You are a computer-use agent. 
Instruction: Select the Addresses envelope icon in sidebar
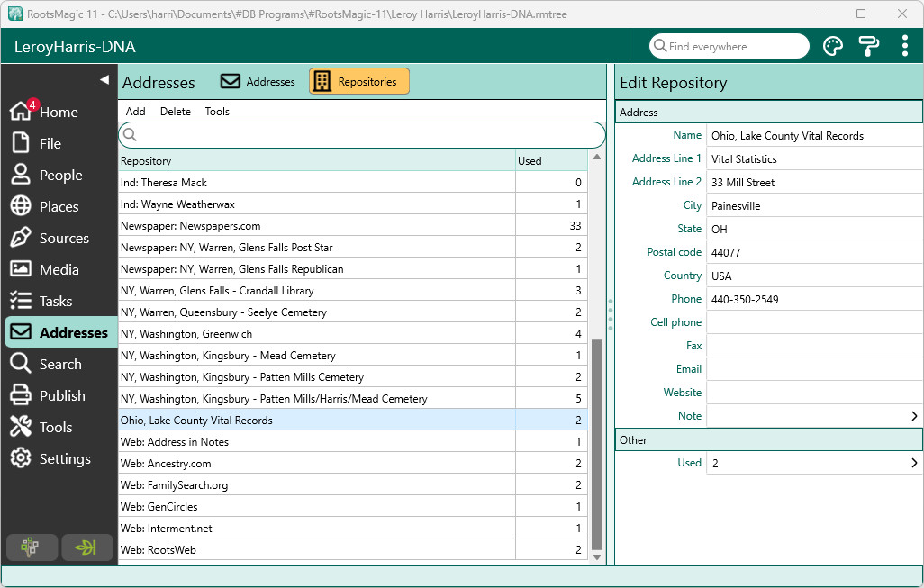[21, 332]
